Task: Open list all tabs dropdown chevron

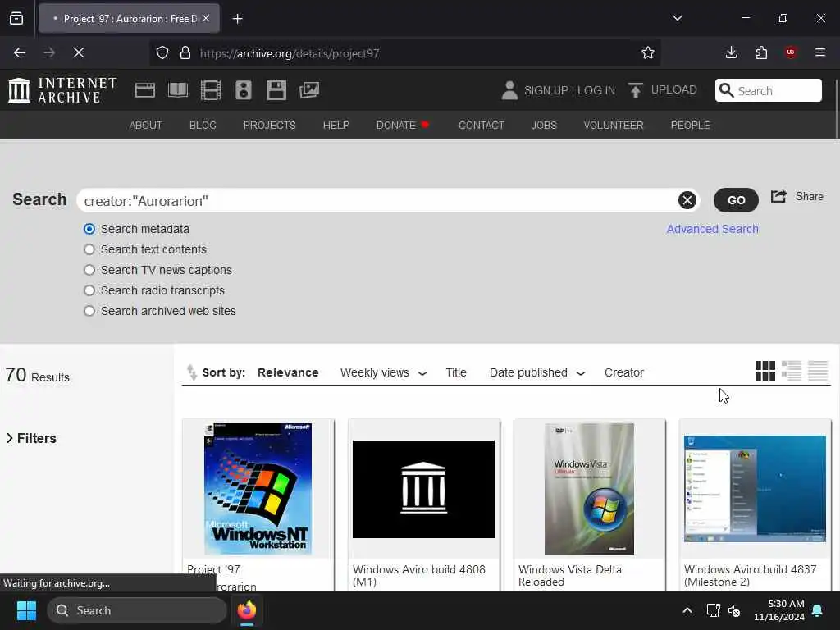Action: pos(677,18)
